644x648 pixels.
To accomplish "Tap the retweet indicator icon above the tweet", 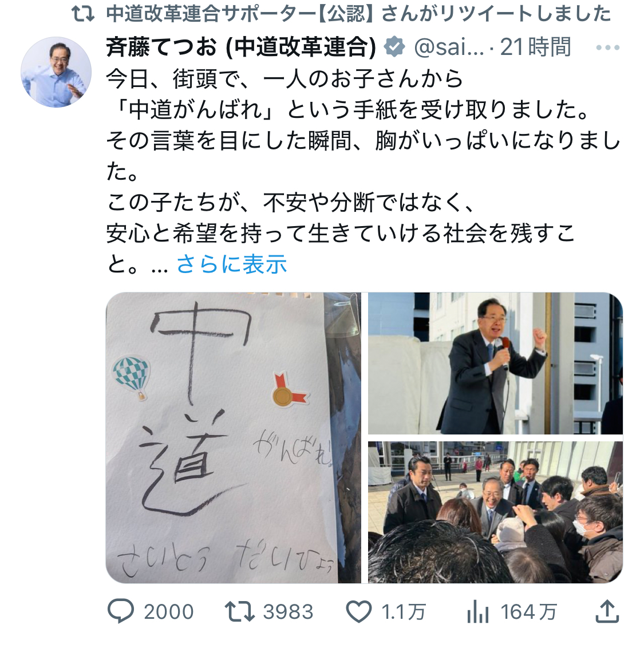I will [83, 14].
